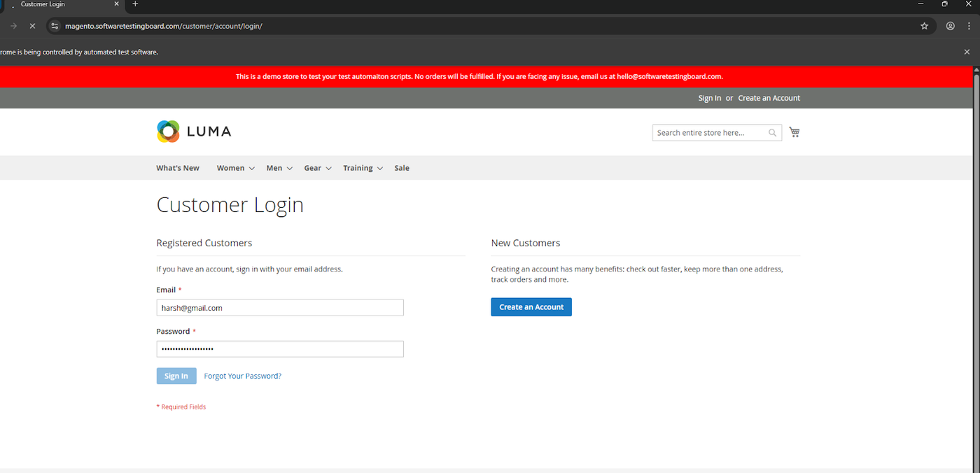
Task: Click the Required Fields note
Action: point(181,407)
